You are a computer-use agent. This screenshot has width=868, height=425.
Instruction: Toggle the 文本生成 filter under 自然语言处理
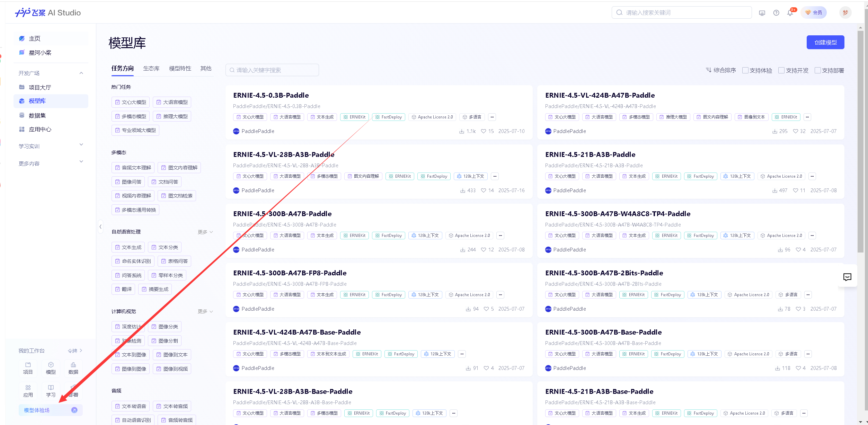coord(128,247)
